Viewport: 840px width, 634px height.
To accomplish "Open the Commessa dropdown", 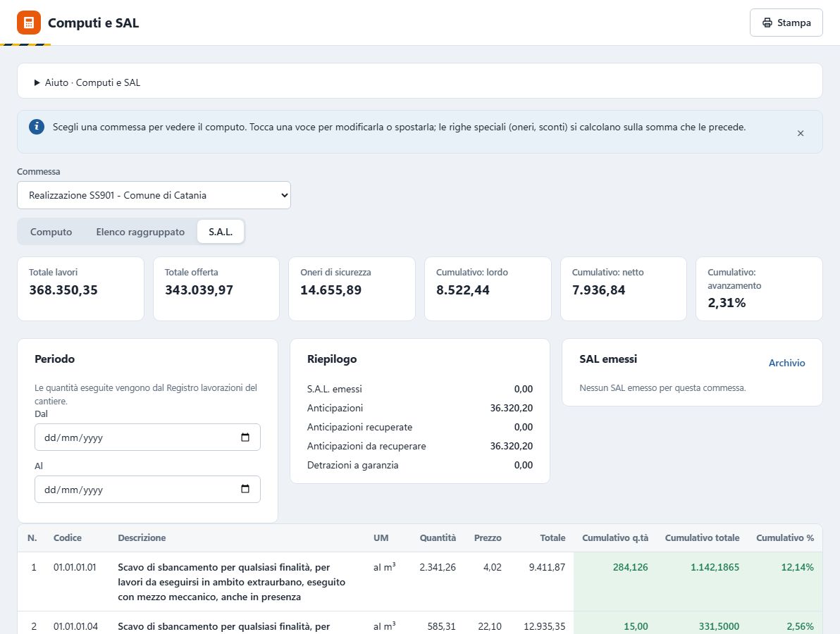I will click(x=154, y=195).
